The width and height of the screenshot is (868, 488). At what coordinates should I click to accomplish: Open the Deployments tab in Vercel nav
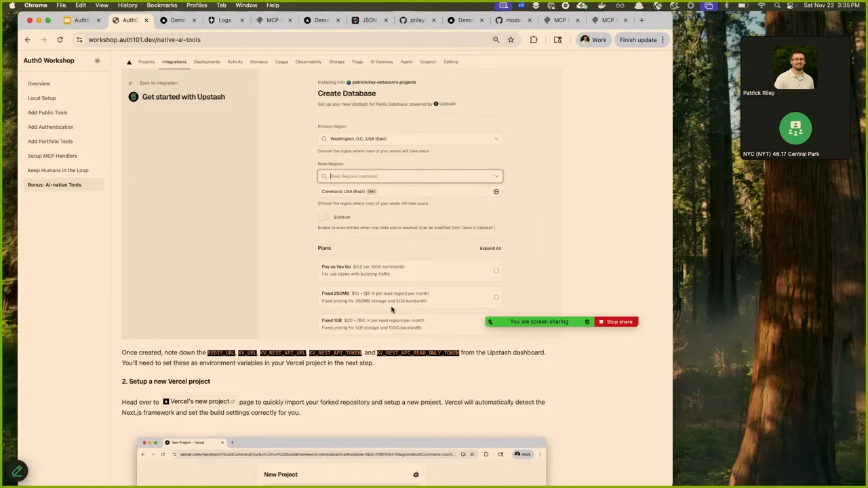click(x=207, y=62)
